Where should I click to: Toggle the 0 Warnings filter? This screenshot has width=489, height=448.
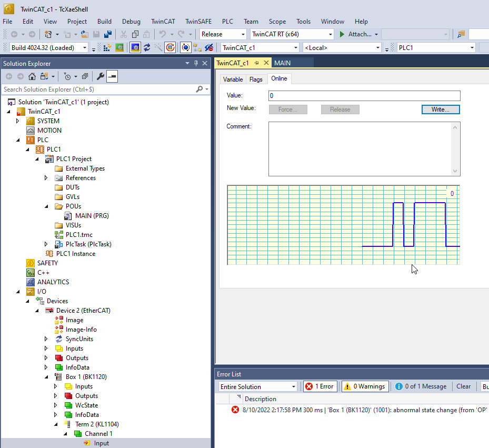coord(365,386)
